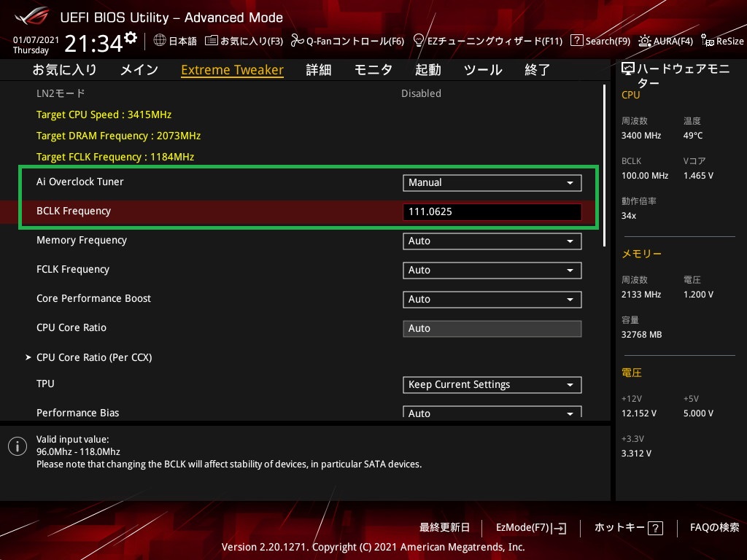Open TPU Keep Current Settings dropdown
This screenshot has width=747, height=560.
click(492, 385)
